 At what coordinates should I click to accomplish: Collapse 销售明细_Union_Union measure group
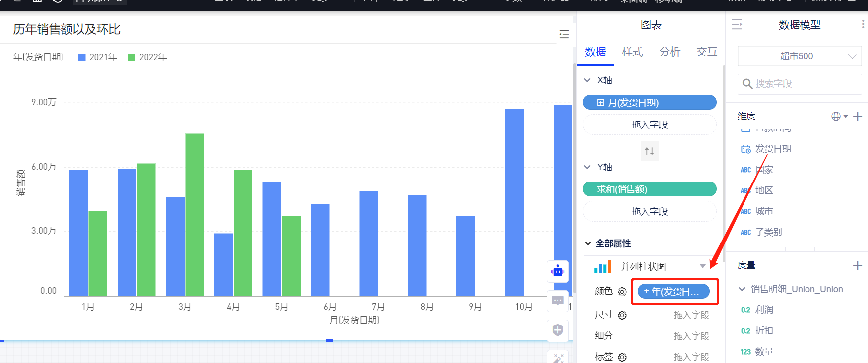(742, 289)
